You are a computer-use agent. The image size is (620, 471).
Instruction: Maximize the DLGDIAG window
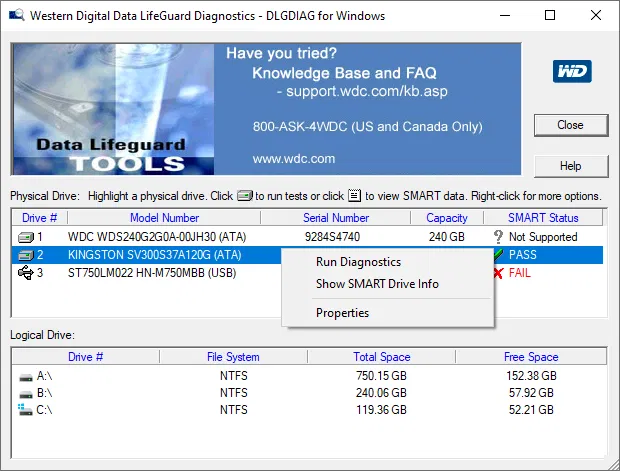click(x=550, y=15)
